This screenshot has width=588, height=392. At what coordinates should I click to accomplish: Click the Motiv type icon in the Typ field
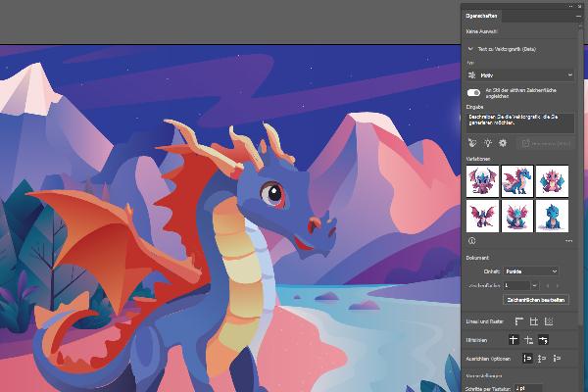[472, 75]
